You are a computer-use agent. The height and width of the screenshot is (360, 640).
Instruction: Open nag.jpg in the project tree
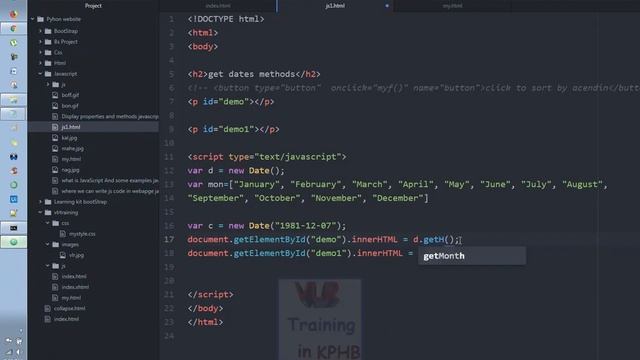point(70,169)
